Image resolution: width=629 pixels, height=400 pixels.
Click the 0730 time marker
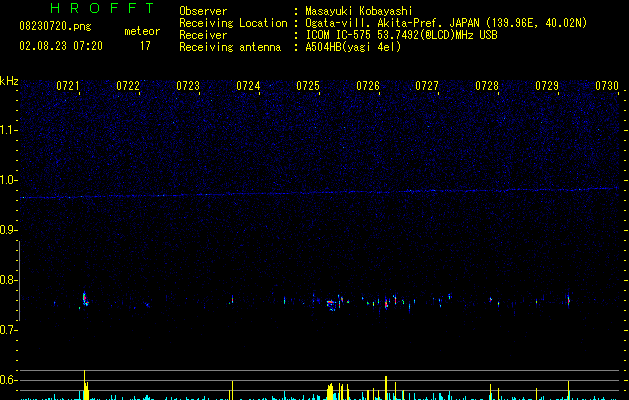click(607, 86)
